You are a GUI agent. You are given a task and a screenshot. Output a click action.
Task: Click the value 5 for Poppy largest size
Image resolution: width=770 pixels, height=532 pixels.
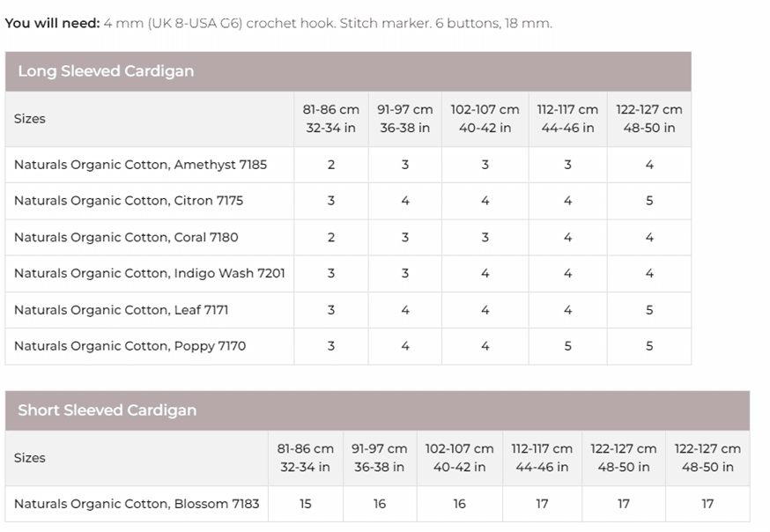tap(648, 345)
